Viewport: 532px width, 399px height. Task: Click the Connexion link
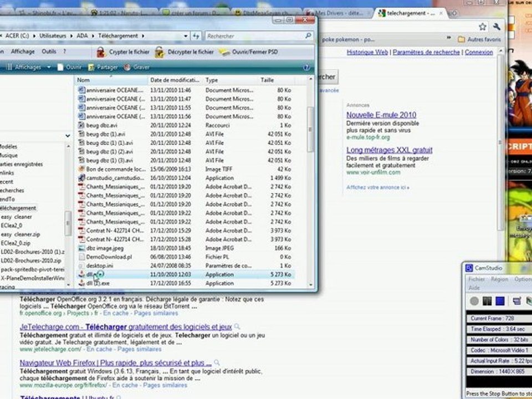[479, 52]
